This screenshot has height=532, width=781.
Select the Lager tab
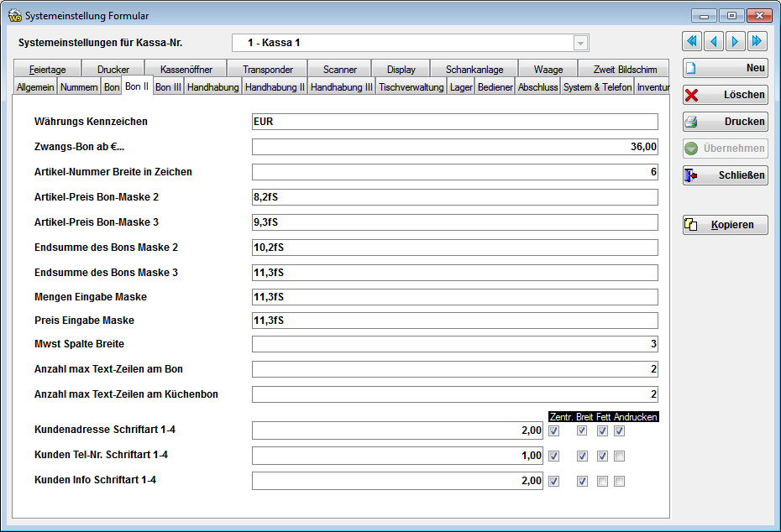[461, 87]
